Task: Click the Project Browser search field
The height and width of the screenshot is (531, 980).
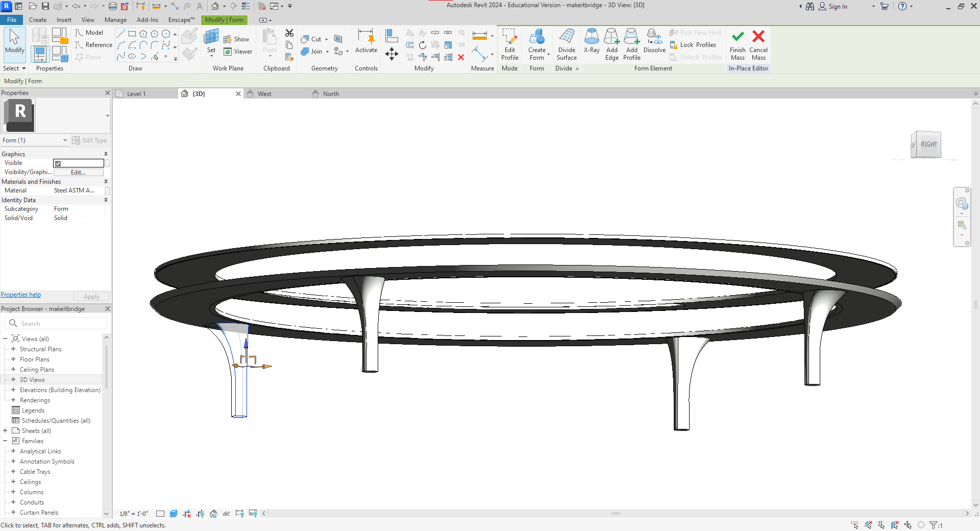Action: click(x=56, y=324)
